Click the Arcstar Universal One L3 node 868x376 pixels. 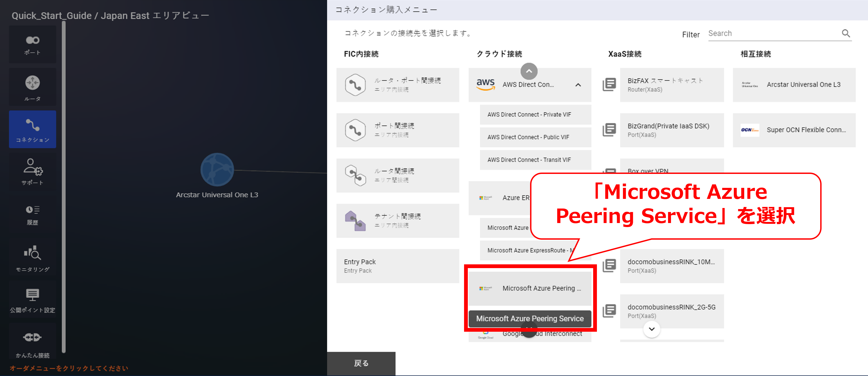[217, 170]
